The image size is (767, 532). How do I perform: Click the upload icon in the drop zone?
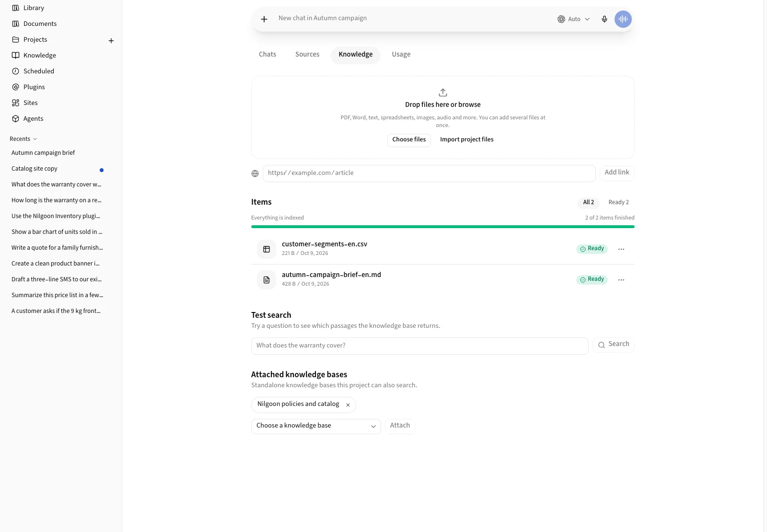tap(443, 93)
